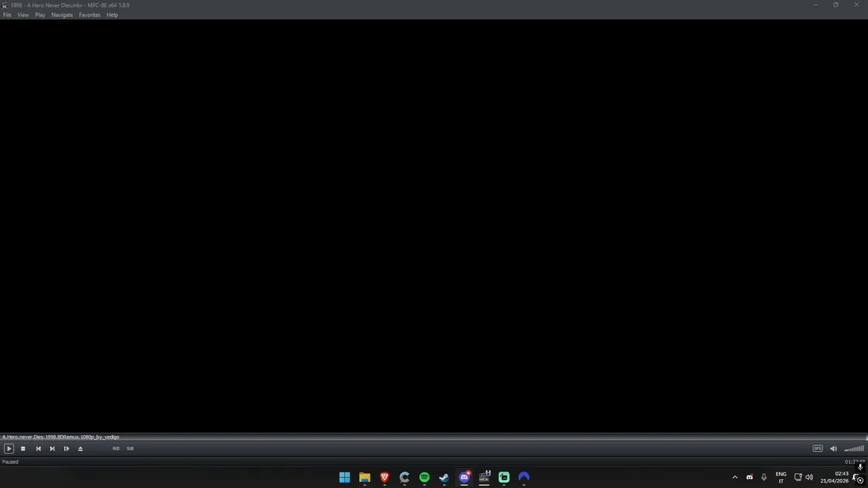Open the Favorites menu
The image size is (868, 488).
(90, 15)
